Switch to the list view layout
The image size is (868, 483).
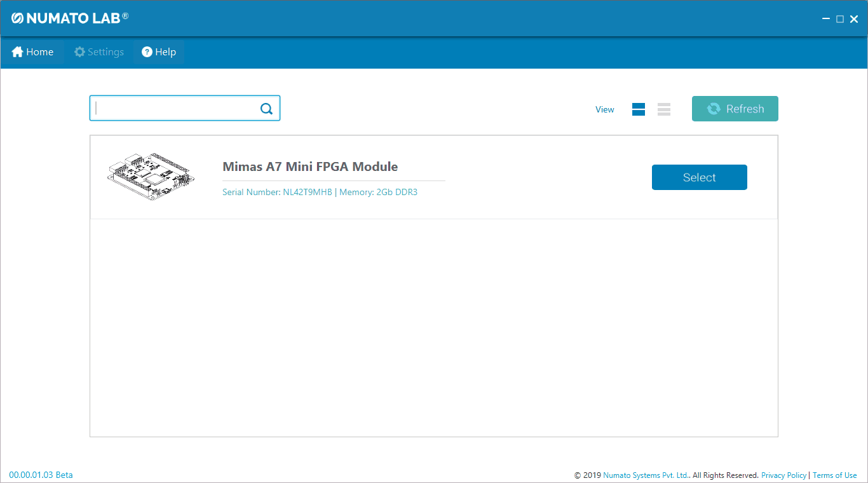(664, 109)
